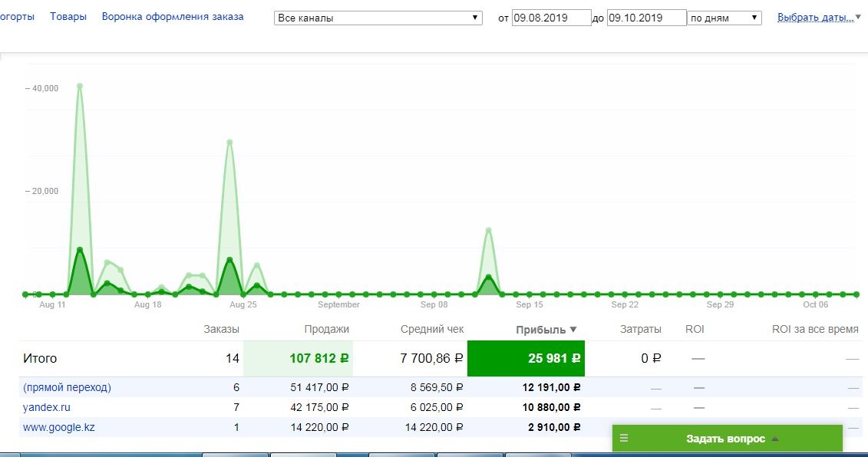Sort by Затраты column header
The height and width of the screenshot is (457, 868).
[x=641, y=329]
